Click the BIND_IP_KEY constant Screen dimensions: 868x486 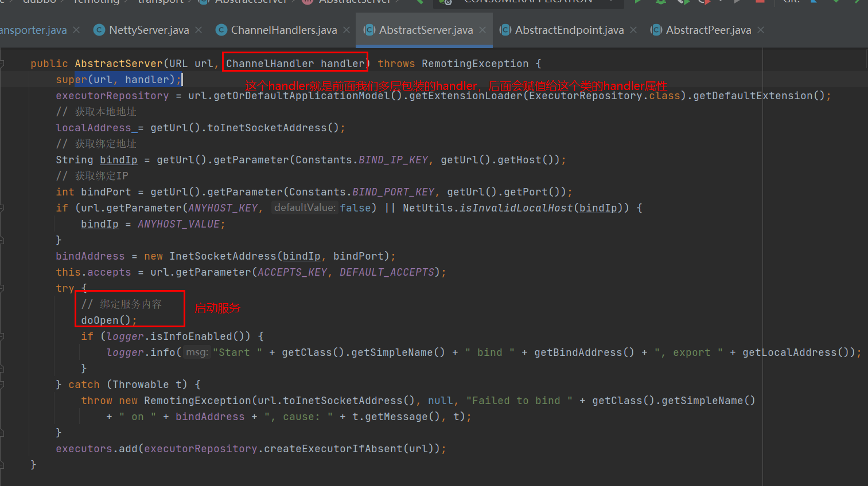pyautogui.click(x=393, y=160)
